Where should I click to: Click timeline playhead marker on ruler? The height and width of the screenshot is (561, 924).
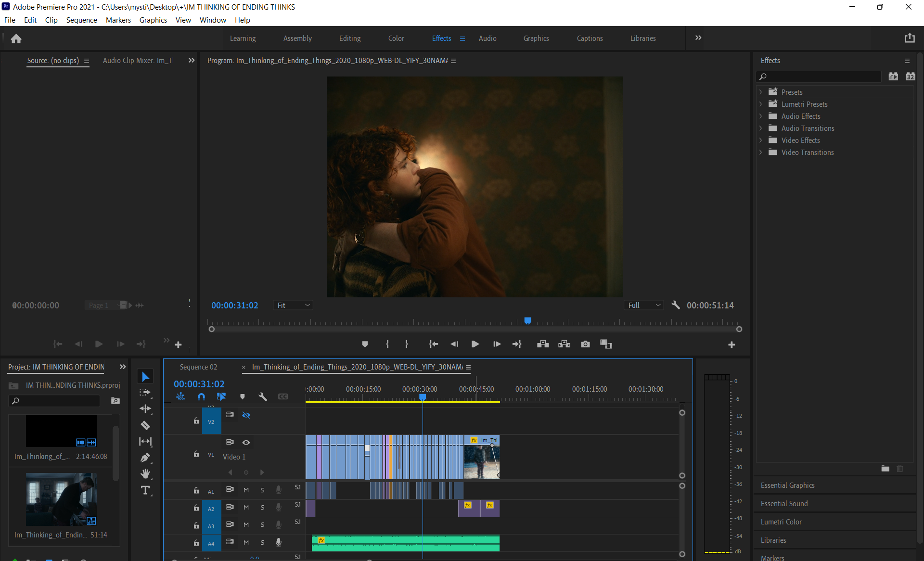(x=423, y=397)
